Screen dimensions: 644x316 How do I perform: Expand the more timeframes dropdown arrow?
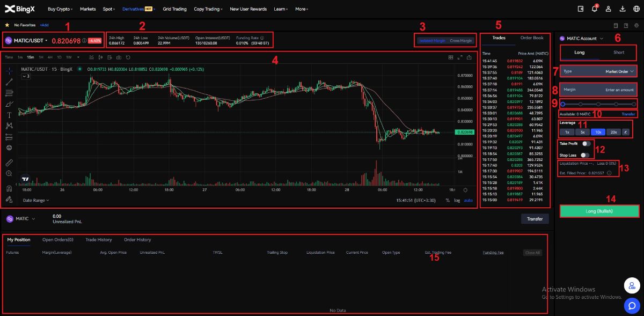(77, 57)
